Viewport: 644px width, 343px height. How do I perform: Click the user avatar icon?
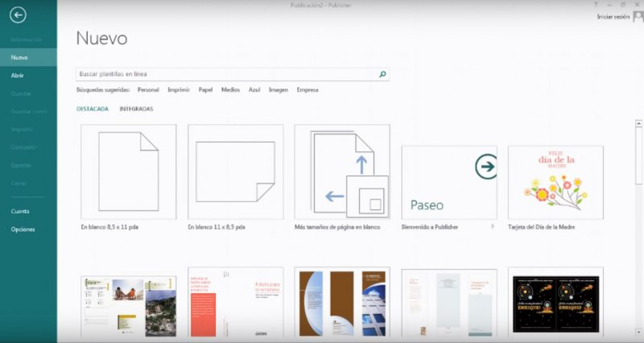point(638,17)
